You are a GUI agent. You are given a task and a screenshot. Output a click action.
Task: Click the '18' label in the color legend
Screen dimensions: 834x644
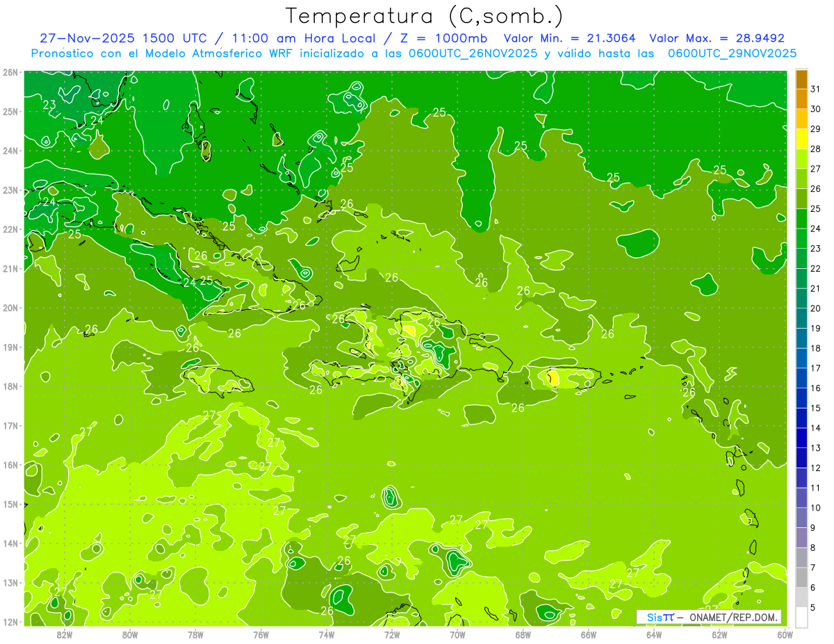[816, 348]
